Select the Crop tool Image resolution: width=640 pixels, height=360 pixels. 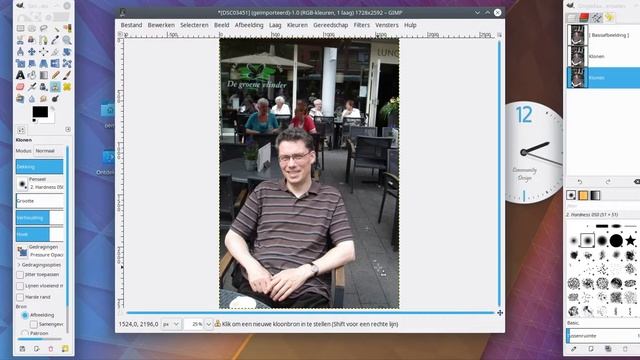[56, 52]
